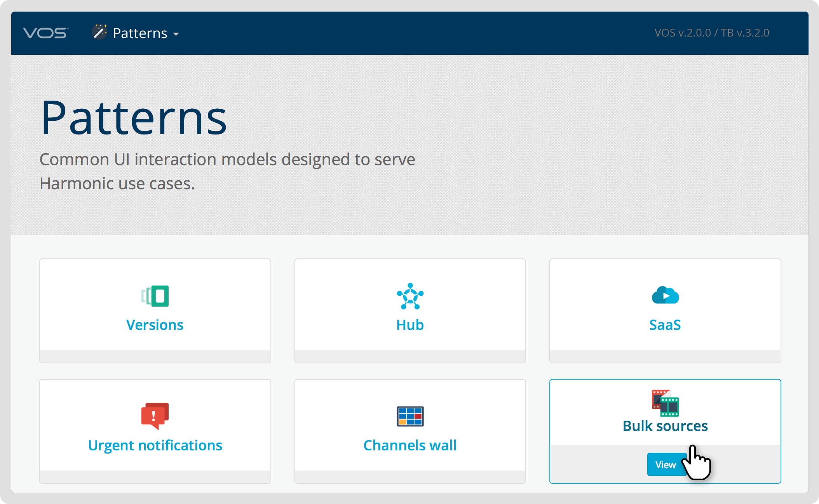819x504 pixels.
Task: Click the Versions card icon
Action: coord(155,296)
